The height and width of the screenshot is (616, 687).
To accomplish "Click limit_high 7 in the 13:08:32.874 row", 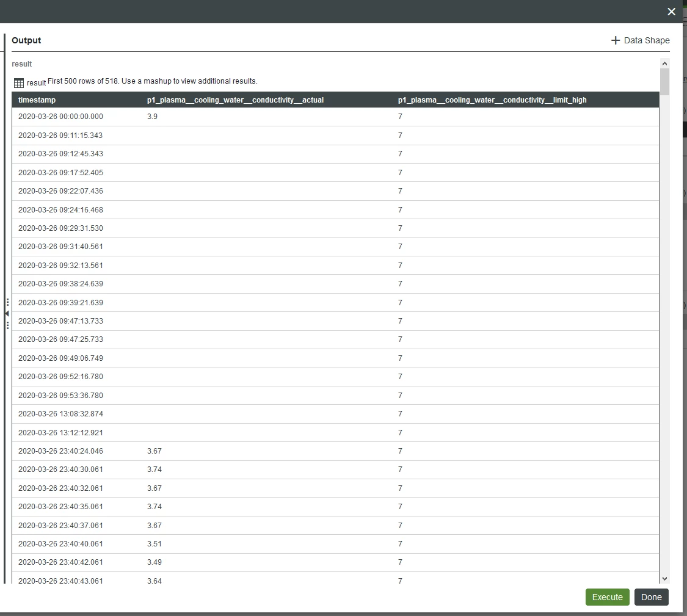I will click(x=400, y=414).
